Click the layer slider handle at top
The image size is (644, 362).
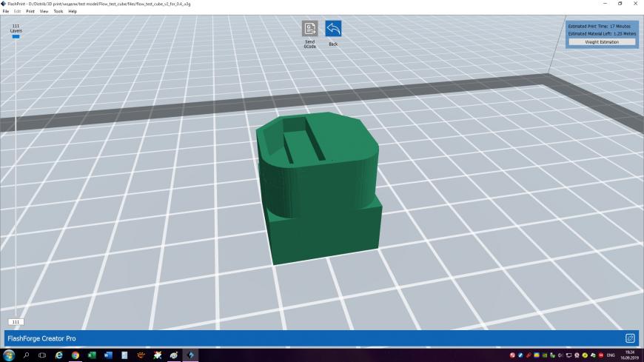pos(16,36)
